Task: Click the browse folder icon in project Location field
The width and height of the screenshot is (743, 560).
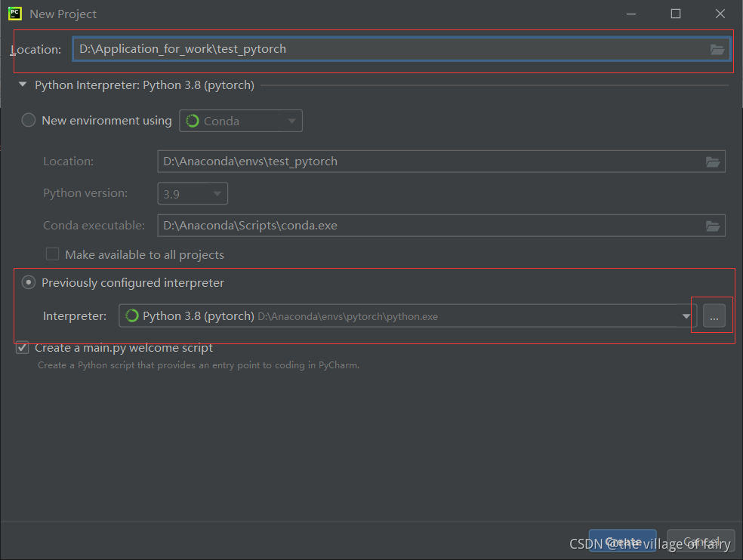Action: [x=717, y=49]
